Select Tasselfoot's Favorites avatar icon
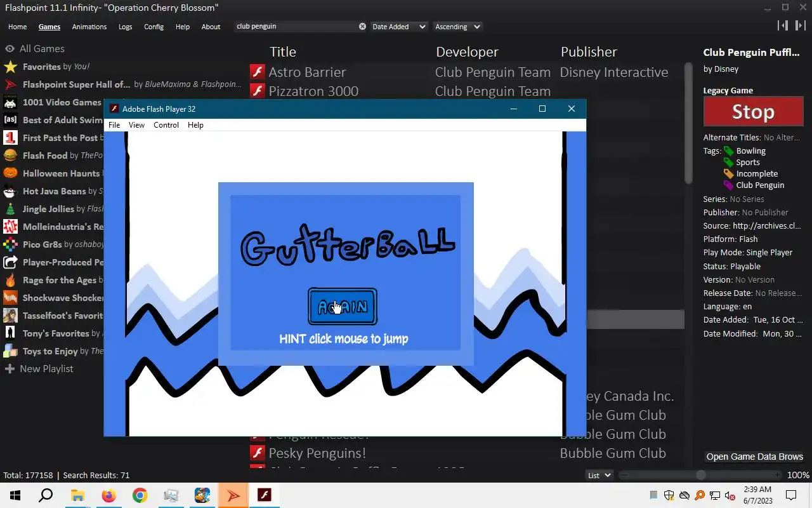Viewport: 812px width, 508px height. [x=10, y=316]
